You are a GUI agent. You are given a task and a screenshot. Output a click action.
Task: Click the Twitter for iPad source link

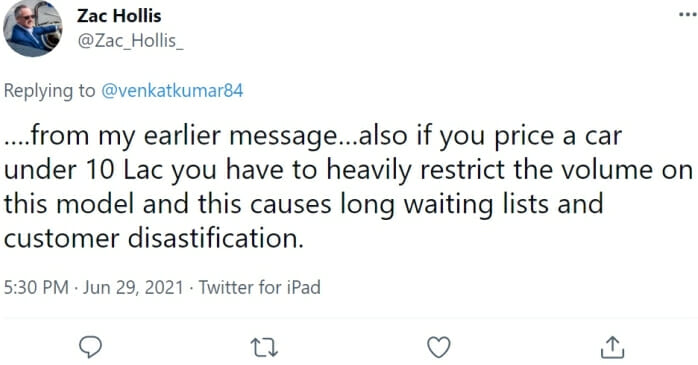pyautogui.click(x=260, y=287)
